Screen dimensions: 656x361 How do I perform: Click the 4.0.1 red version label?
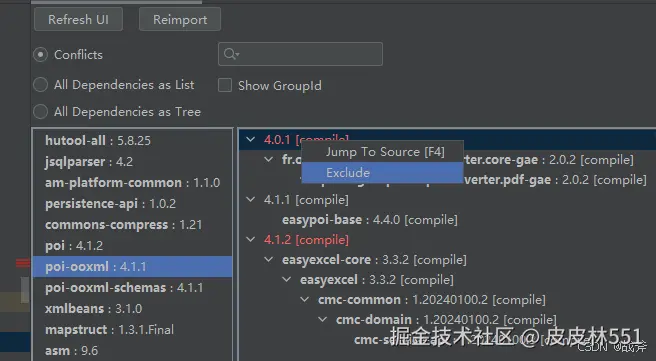(277, 139)
